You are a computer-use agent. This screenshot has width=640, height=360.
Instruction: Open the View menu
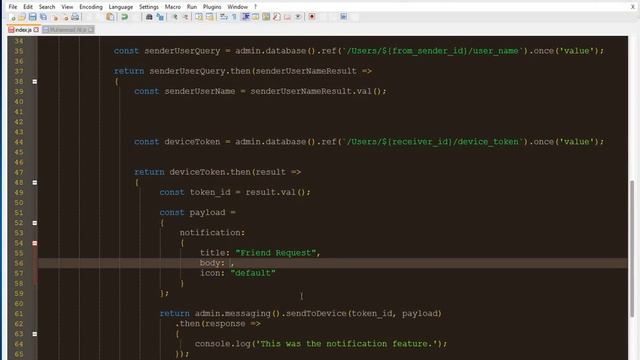coord(67,7)
